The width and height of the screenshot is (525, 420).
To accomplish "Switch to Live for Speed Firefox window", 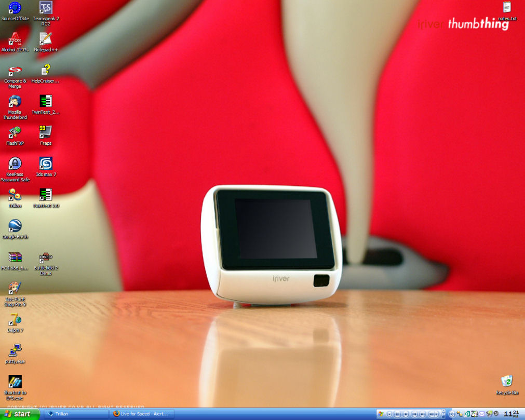I will coord(142,414).
